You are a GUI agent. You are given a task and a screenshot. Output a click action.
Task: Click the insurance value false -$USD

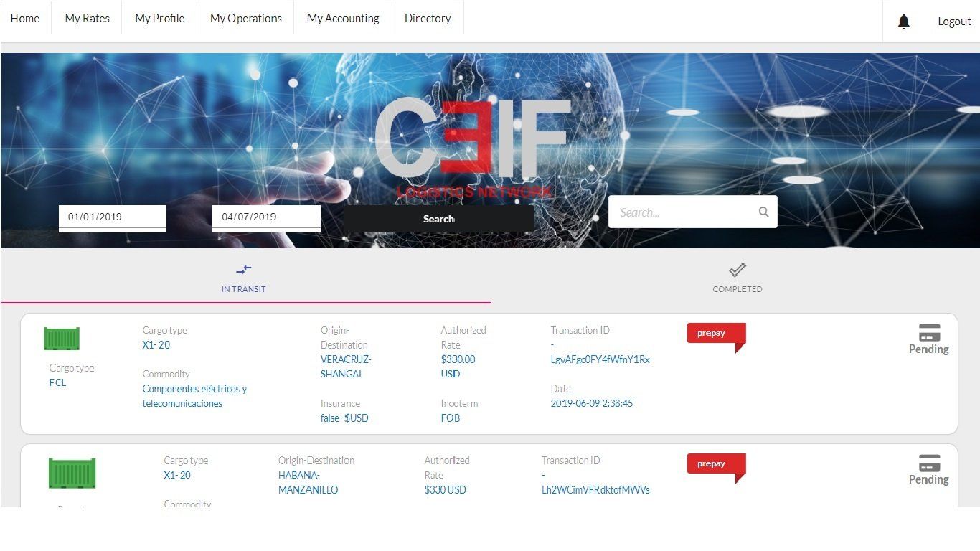tap(344, 418)
